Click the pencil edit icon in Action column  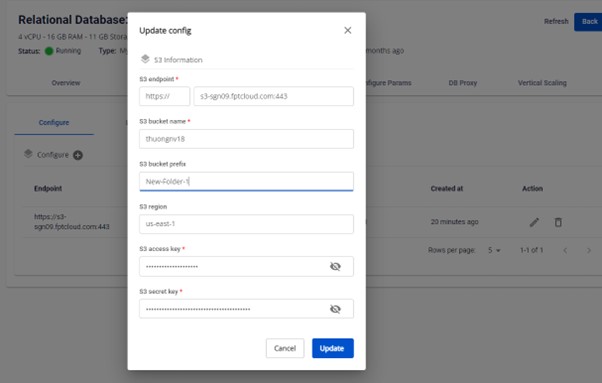click(534, 222)
